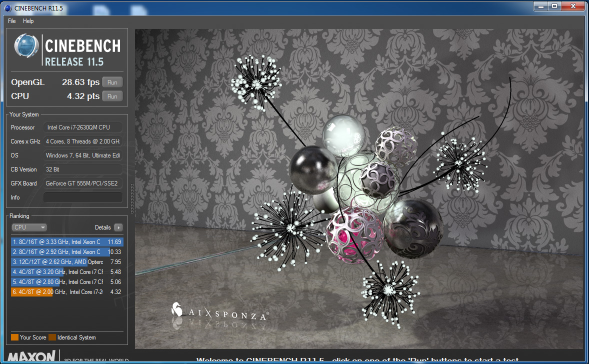Screen dimensions: 589x364
Task: Select ranking row 4C/8T @ 2.80 GHz
Action: (67, 281)
